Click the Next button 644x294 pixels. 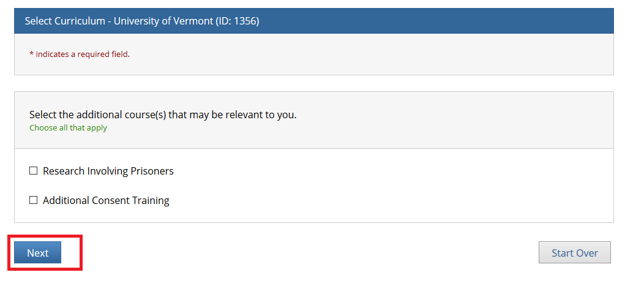38,252
